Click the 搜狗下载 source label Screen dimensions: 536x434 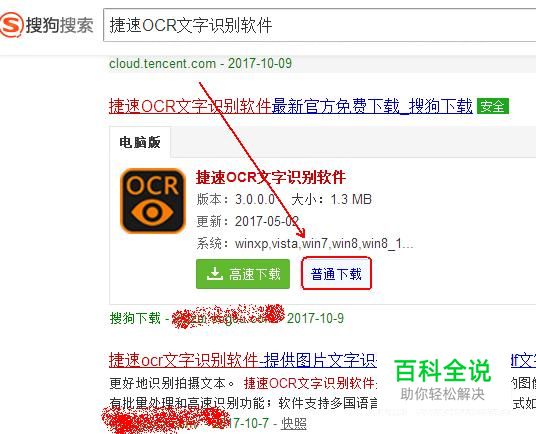135,318
